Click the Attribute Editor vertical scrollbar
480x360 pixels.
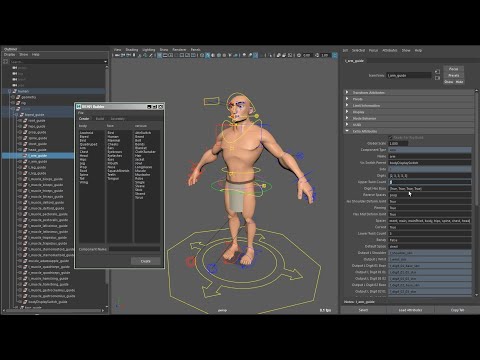(x=476, y=148)
